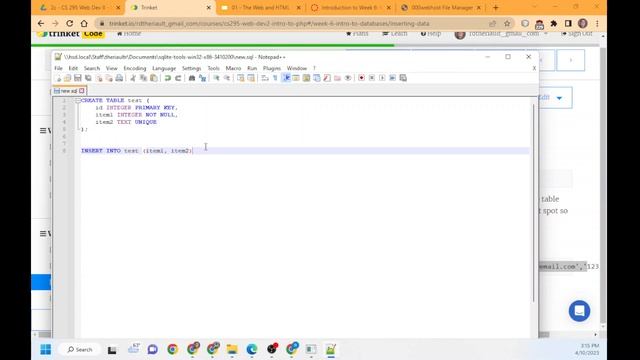Open a new Chrome tab

(x=496, y=8)
